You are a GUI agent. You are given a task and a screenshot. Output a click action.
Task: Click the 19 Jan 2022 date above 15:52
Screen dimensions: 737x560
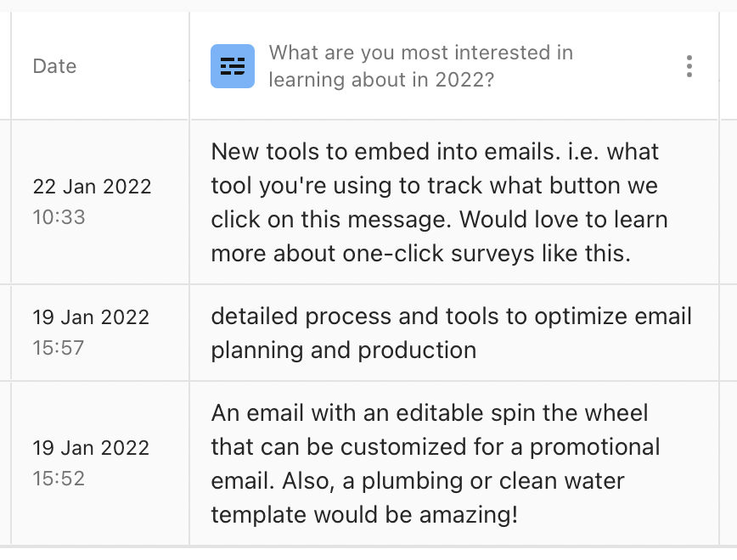pyautogui.click(x=91, y=447)
